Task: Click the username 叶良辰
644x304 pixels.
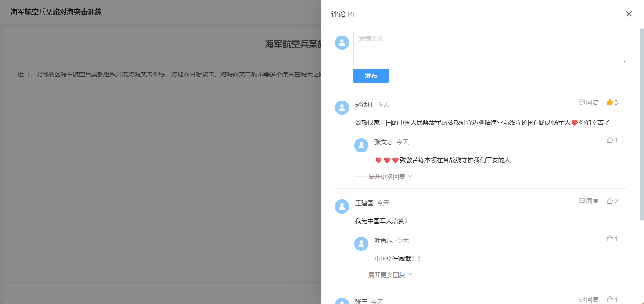Action: tap(383, 240)
